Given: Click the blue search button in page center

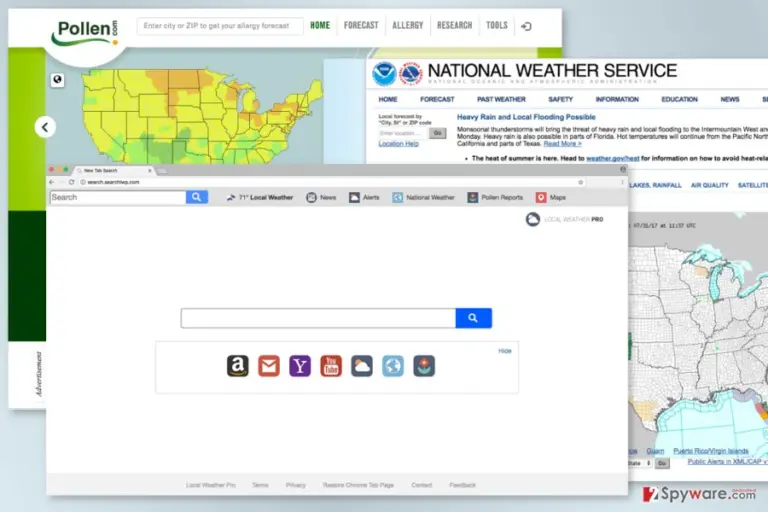Looking at the screenshot, I should [x=474, y=318].
